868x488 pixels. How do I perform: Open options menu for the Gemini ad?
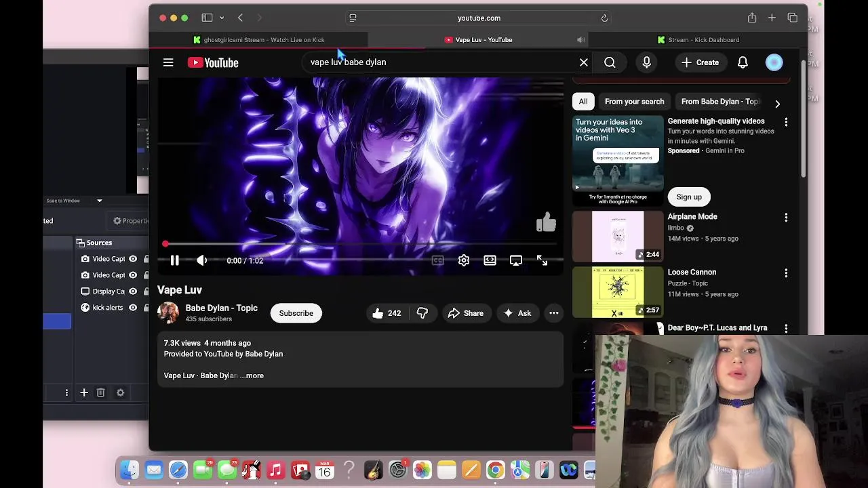(x=786, y=122)
